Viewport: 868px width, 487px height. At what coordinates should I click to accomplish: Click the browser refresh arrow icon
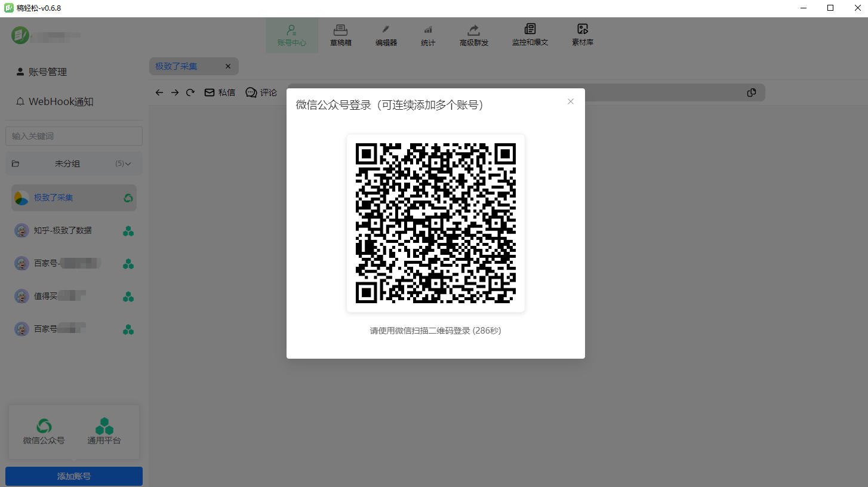click(190, 93)
